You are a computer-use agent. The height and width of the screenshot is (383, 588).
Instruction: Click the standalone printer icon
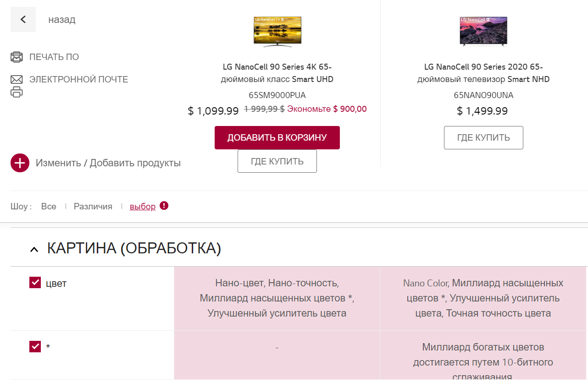click(17, 92)
